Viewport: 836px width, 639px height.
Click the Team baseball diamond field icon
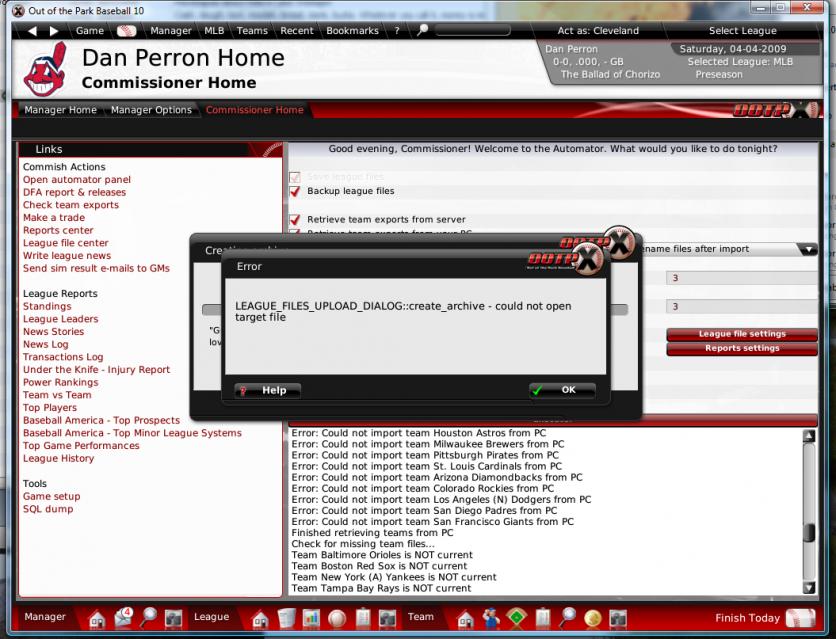517,618
